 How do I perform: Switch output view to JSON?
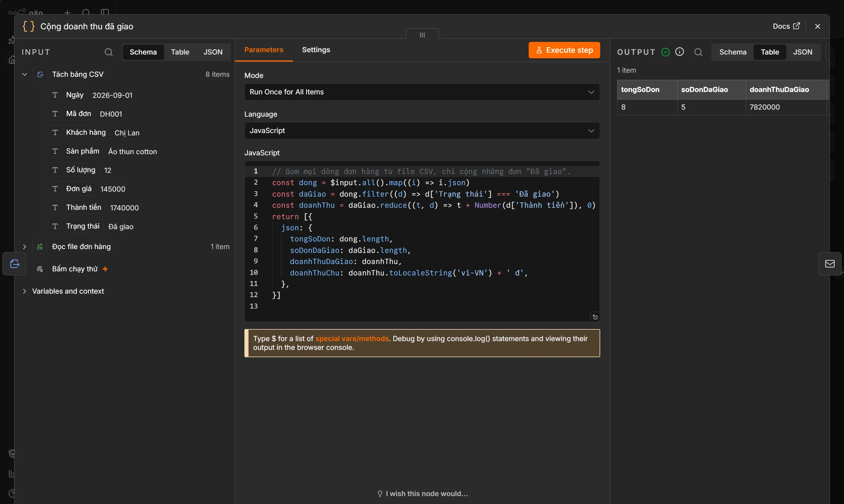[x=803, y=52]
